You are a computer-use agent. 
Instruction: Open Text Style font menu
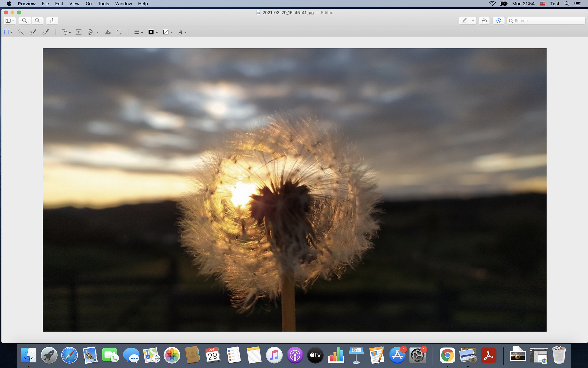[182, 32]
